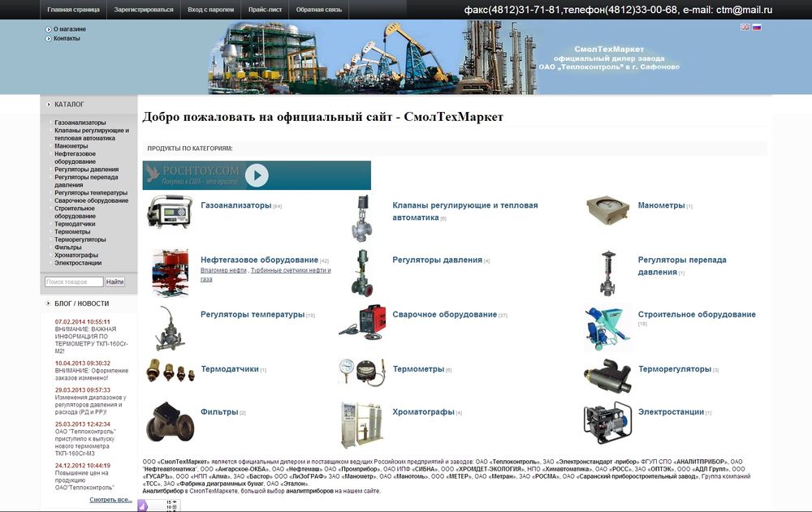Open the Строительное оборудование category heading
The image size is (812, 512).
click(697, 314)
